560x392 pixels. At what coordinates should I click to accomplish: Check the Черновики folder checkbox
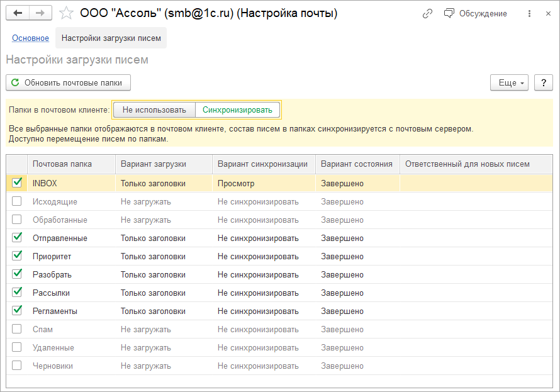tap(17, 366)
